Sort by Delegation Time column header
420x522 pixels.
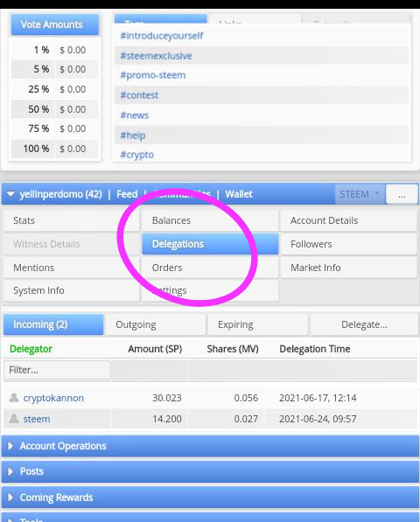click(x=315, y=349)
